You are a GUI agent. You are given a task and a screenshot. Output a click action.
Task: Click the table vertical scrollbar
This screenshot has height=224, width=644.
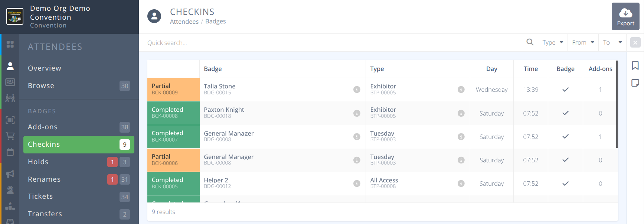(x=617, y=104)
